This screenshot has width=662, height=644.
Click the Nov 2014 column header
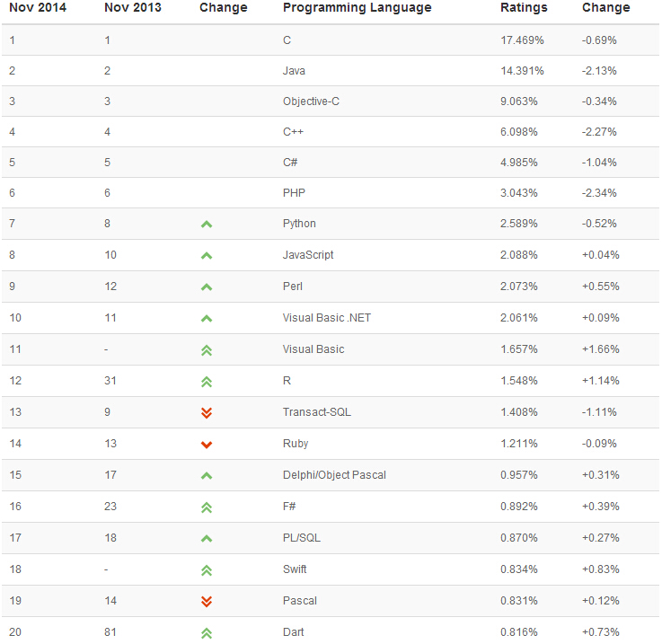[38, 8]
